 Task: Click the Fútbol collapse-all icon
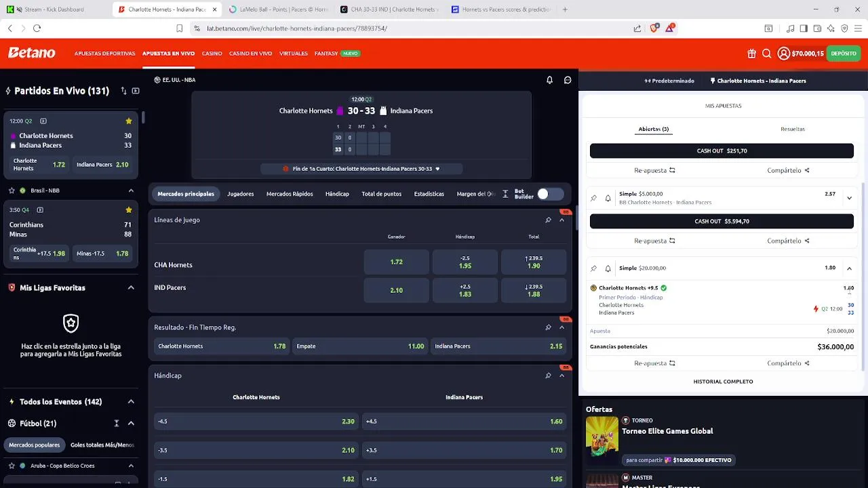pos(117,424)
